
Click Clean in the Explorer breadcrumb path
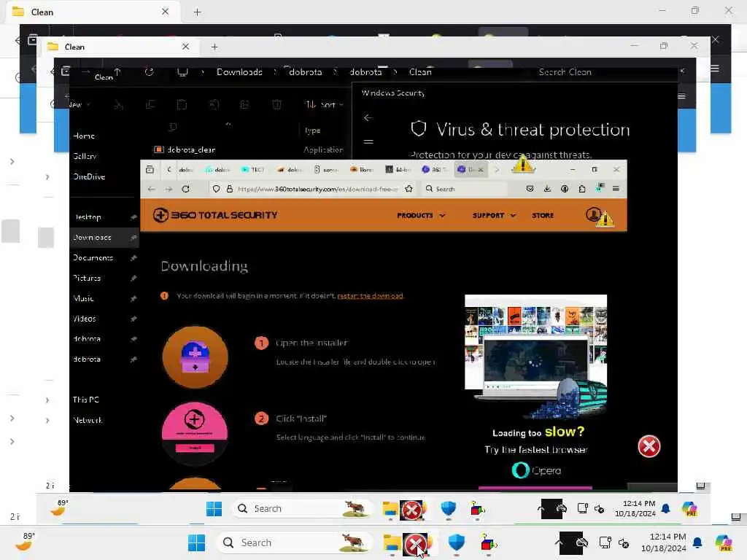coord(420,72)
